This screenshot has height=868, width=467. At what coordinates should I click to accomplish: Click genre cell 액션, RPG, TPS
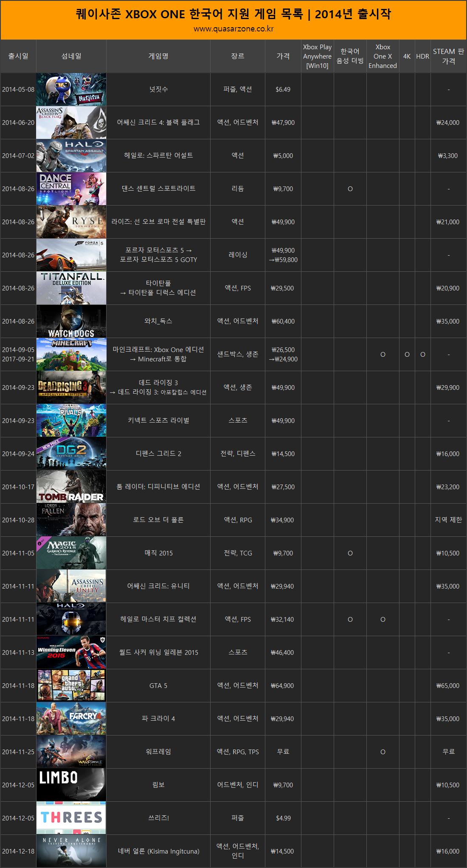tap(238, 752)
